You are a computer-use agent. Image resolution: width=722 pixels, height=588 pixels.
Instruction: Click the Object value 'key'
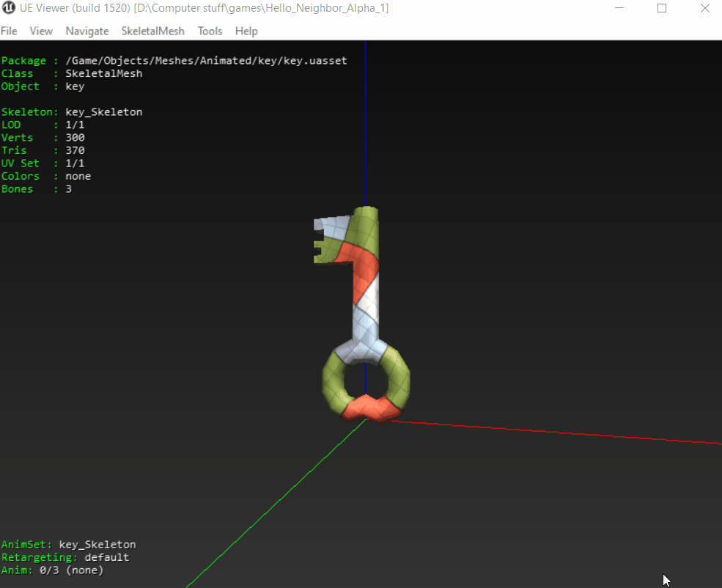click(75, 87)
